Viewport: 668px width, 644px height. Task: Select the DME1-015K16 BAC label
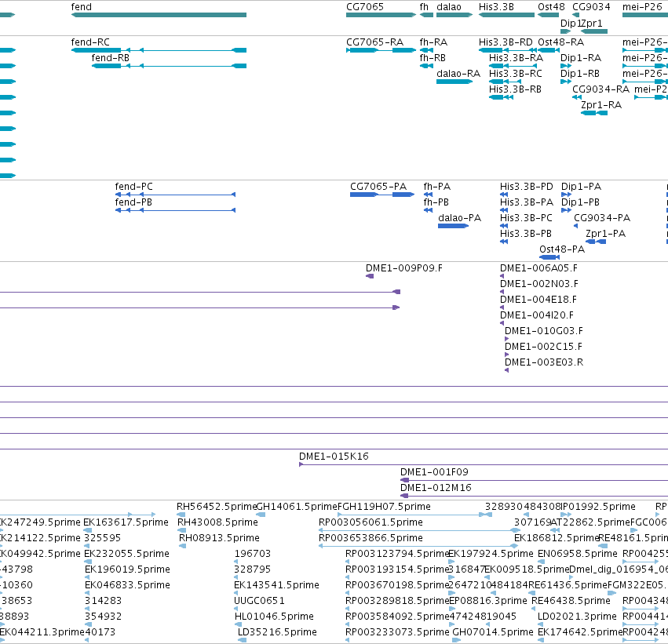tap(334, 457)
